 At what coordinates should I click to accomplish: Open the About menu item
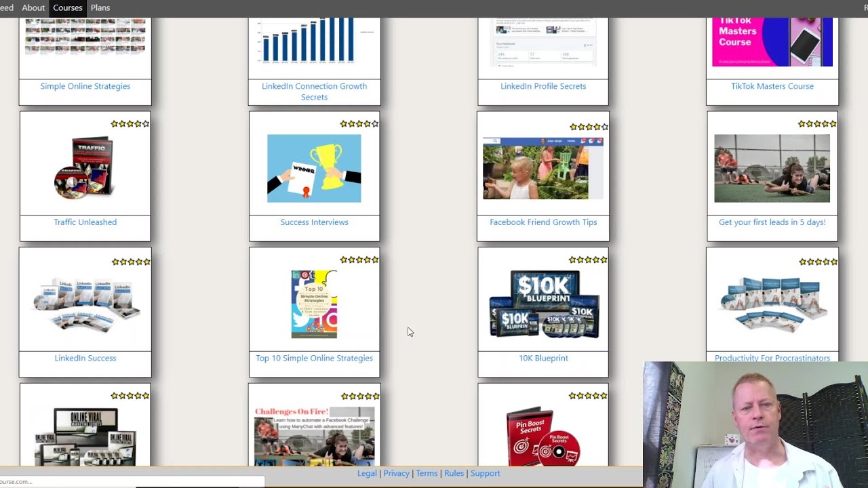point(33,7)
